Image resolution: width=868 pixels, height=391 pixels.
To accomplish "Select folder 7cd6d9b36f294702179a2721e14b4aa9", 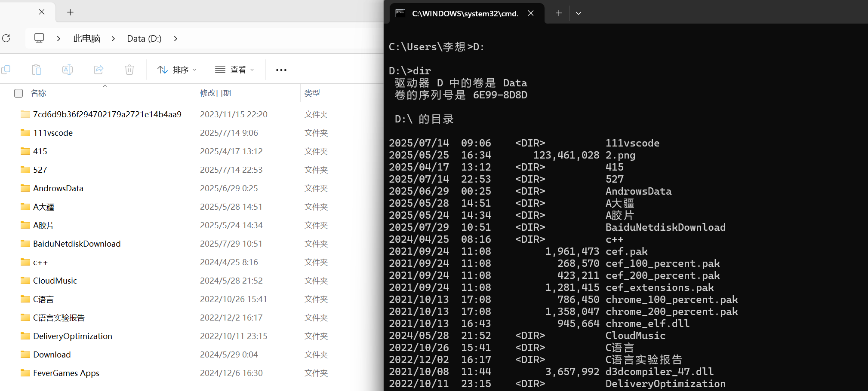I will pos(107,114).
